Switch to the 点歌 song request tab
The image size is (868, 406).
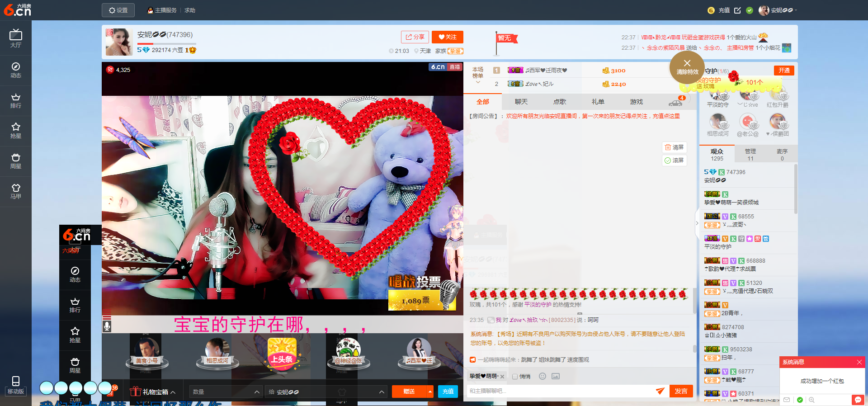click(x=560, y=102)
